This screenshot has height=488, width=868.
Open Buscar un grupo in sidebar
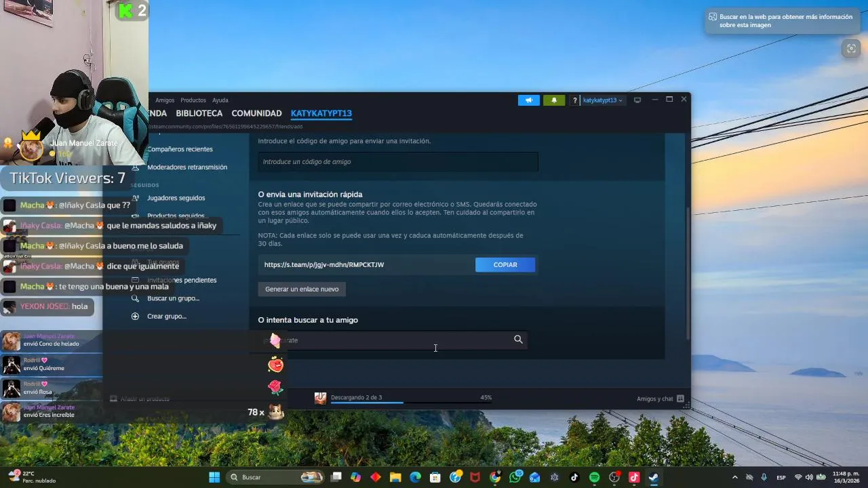point(173,298)
